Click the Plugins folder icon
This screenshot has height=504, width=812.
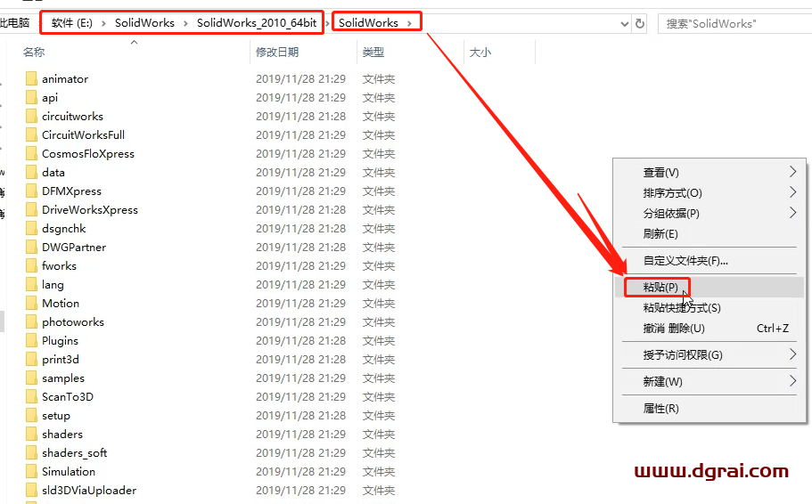pos(31,340)
